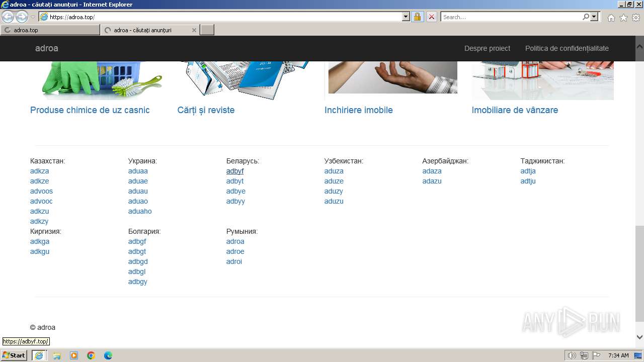Click the page scrollbar down arrow

(x=639, y=337)
